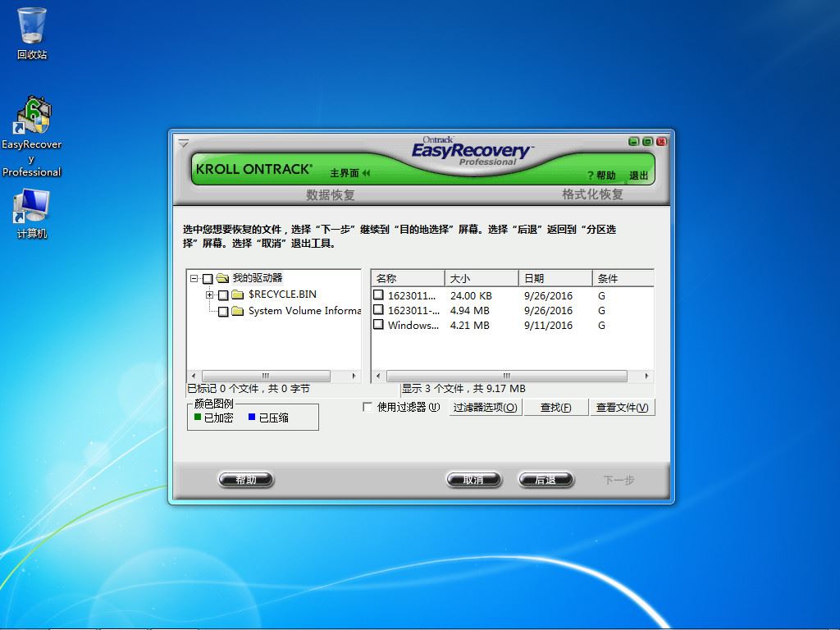The image size is (840, 630).
Task: Click left arrow of file list scrollbar
Action: click(x=378, y=376)
